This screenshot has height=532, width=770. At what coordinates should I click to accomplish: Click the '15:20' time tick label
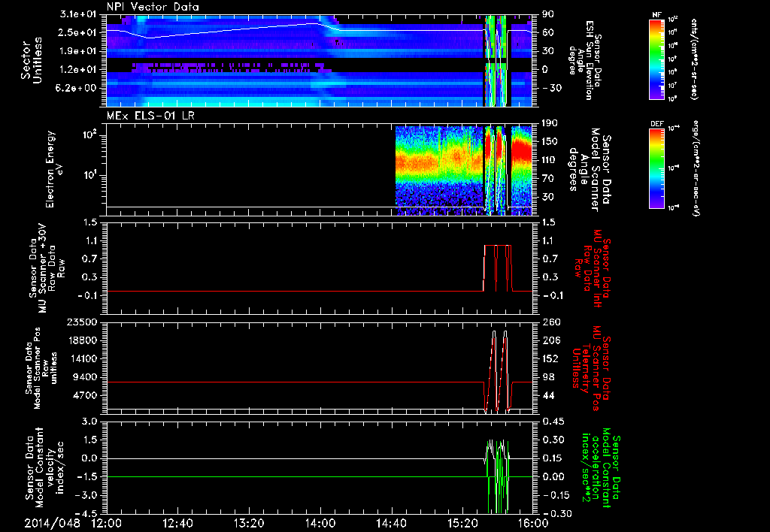pyautogui.click(x=462, y=523)
